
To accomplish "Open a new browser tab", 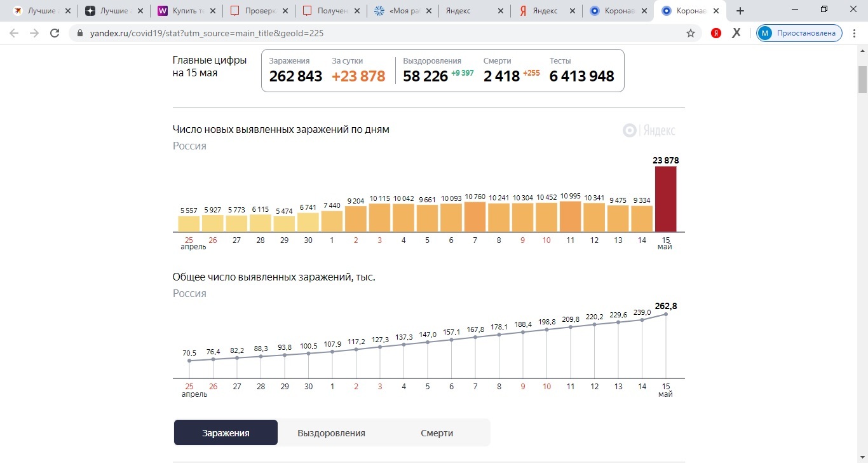I will click(740, 11).
